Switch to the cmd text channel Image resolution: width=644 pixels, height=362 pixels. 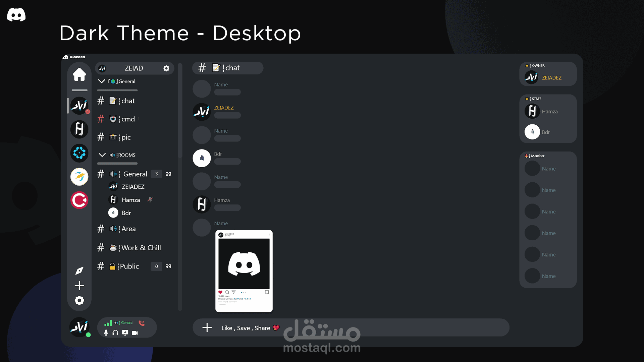pos(127,119)
